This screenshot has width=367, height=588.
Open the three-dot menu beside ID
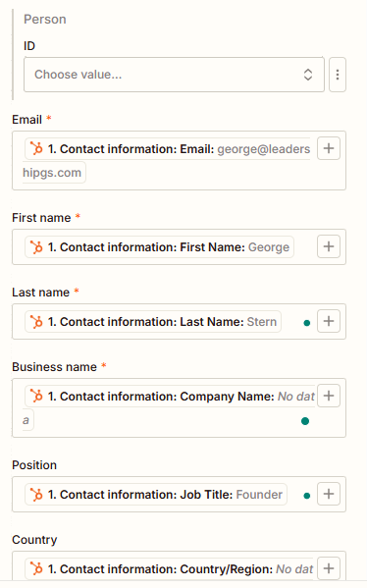tap(338, 75)
